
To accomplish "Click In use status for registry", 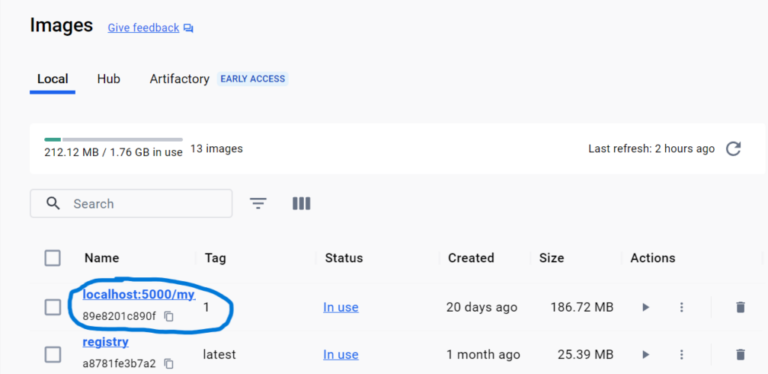I will (340, 354).
